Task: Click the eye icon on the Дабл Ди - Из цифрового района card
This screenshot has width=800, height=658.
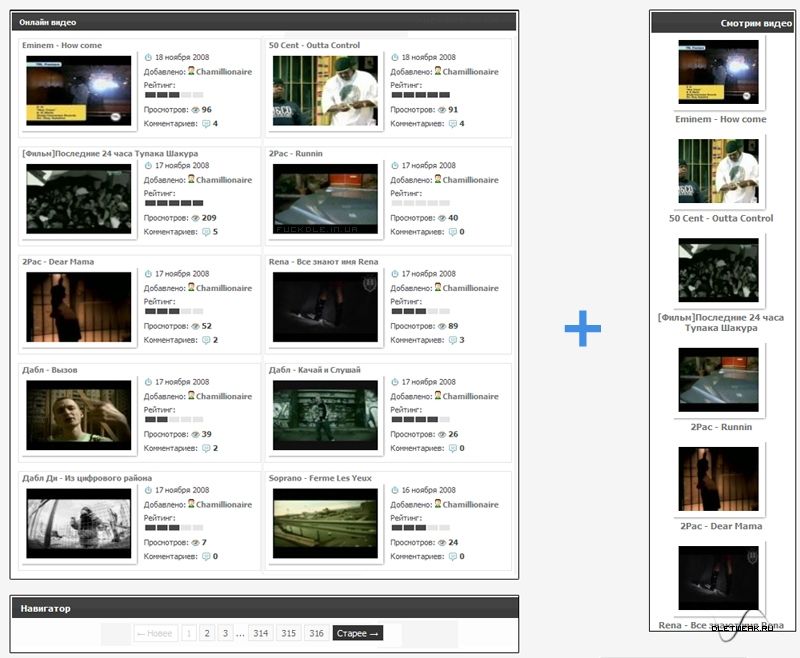Action: (x=195, y=542)
